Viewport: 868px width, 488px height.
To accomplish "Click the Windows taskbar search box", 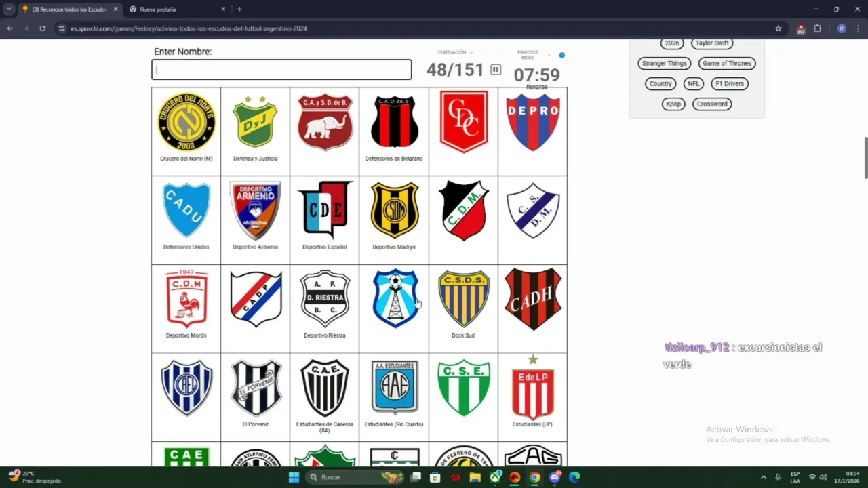I will tap(356, 477).
